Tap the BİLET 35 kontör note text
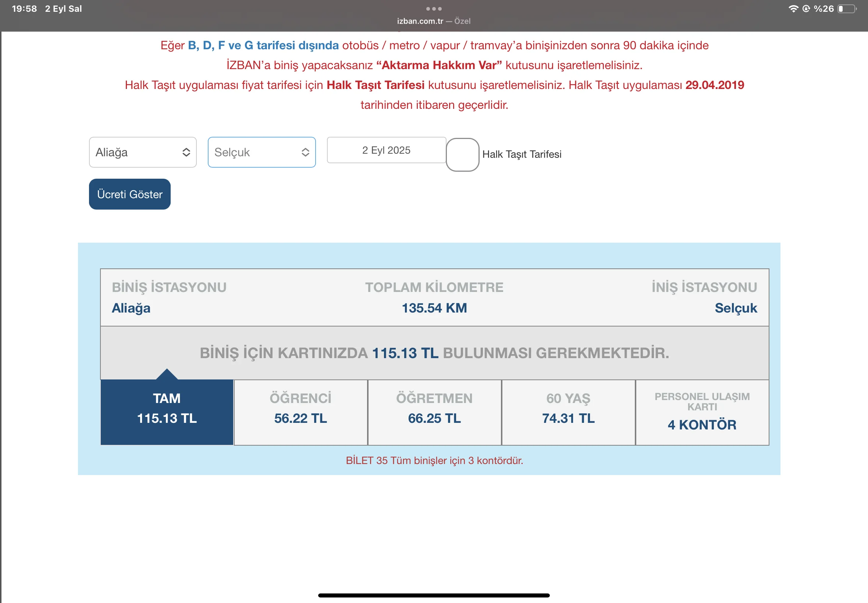The image size is (868, 603). 434,460
